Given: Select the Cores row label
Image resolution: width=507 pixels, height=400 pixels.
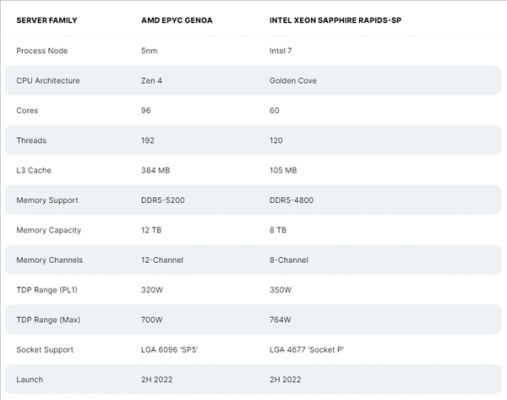Looking at the screenshot, I should [x=27, y=110].
